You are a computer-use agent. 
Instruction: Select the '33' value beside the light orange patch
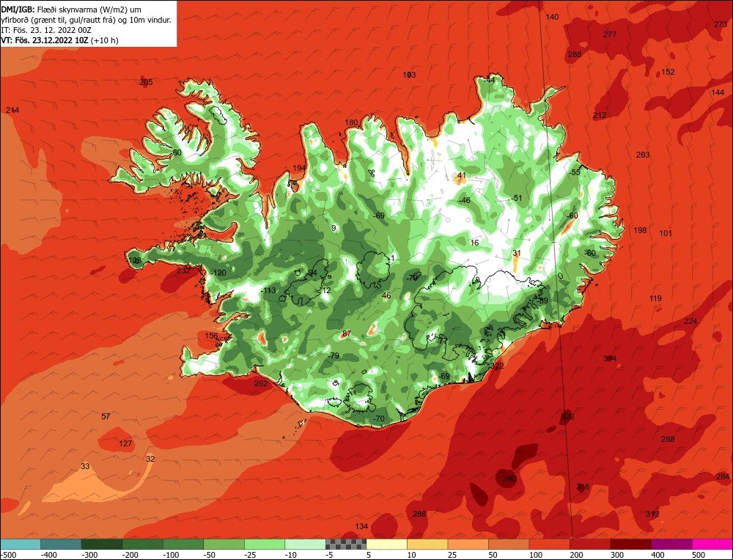click(85, 466)
